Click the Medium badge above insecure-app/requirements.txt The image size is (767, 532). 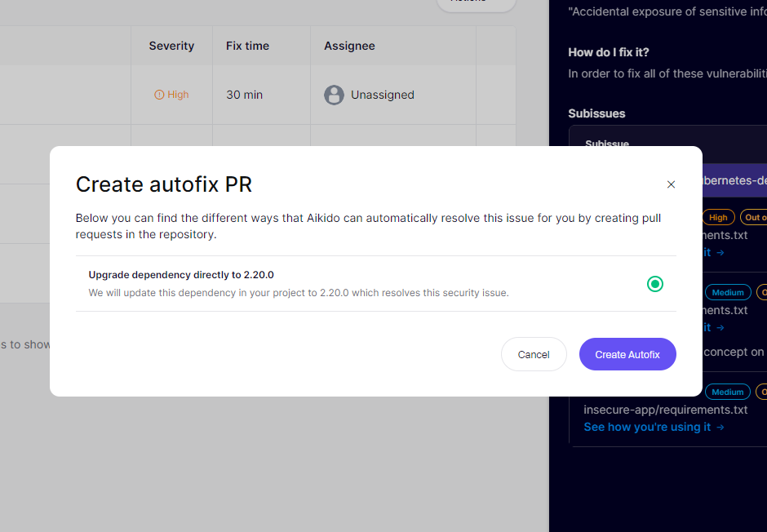click(x=728, y=392)
